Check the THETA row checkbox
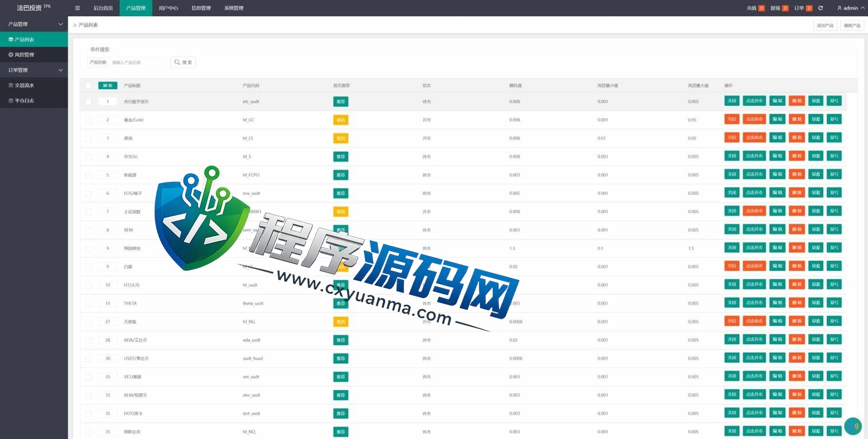The width and height of the screenshot is (868, 439). pos(88,304)
